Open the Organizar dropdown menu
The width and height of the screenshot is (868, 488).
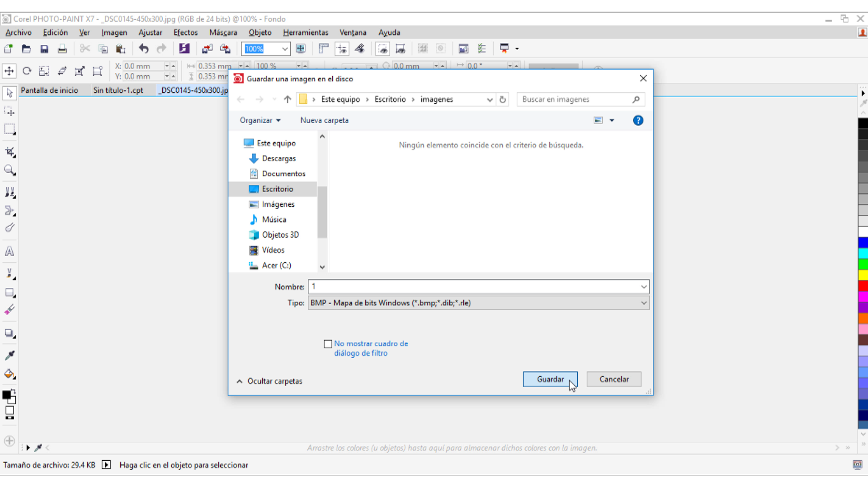pos(260,120)
